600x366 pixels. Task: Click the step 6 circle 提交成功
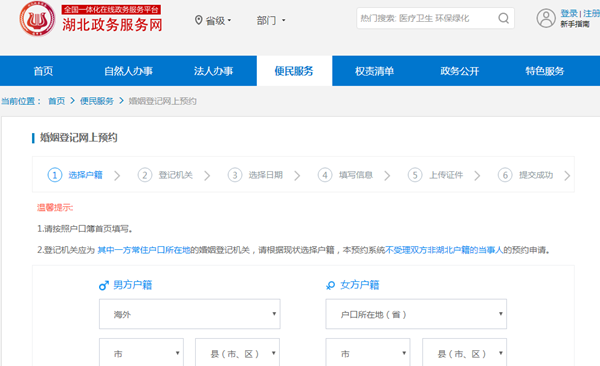pyautogui.click(x=505, y=175)
